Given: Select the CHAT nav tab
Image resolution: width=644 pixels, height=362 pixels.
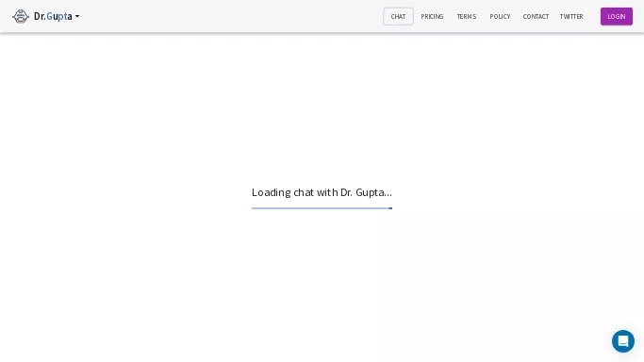Looking at the screenshot, I should [398, 16].
